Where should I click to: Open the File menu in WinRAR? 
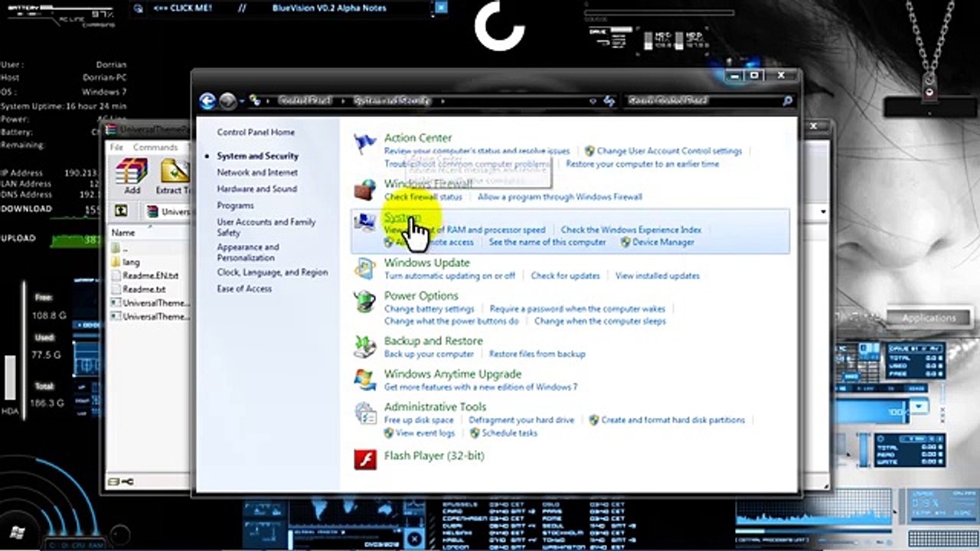pos(116,147)
